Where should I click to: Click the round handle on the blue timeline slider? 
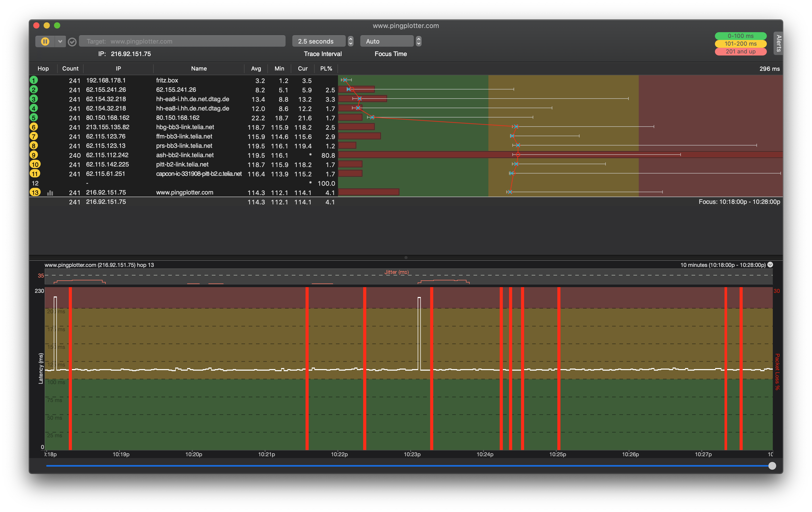point(772,466)
